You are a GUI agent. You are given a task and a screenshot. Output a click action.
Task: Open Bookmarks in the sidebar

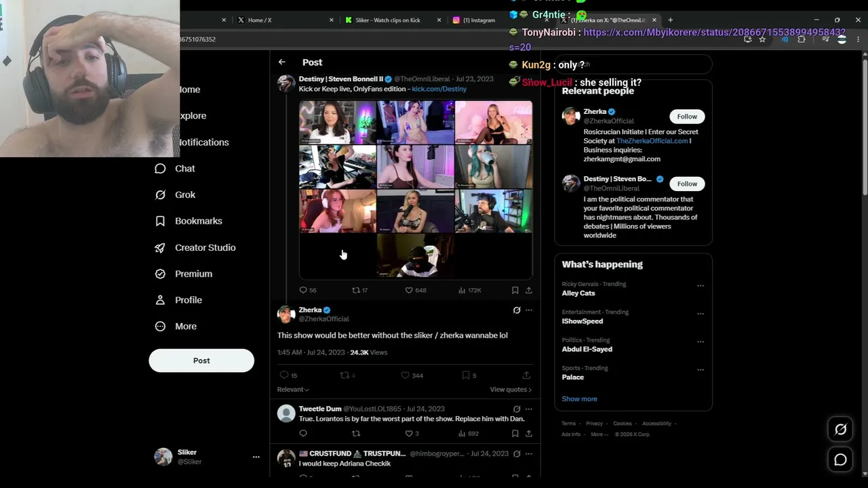click(199, 221)
